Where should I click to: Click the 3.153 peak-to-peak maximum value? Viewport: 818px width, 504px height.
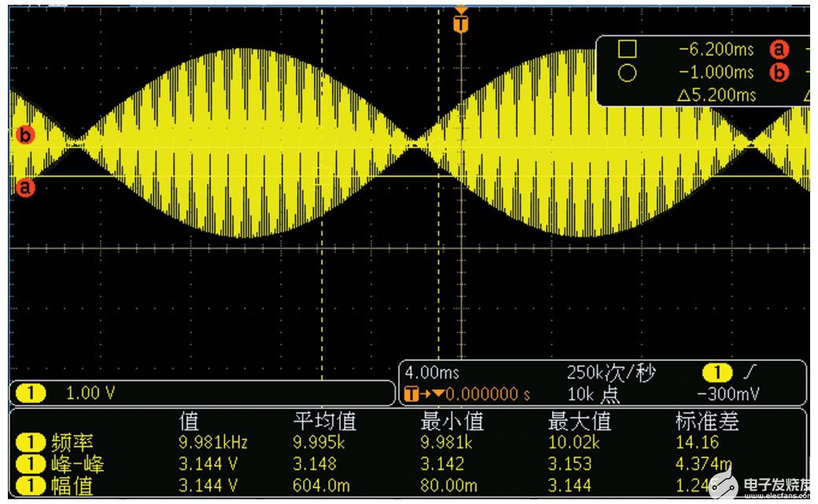coord(569,464)
